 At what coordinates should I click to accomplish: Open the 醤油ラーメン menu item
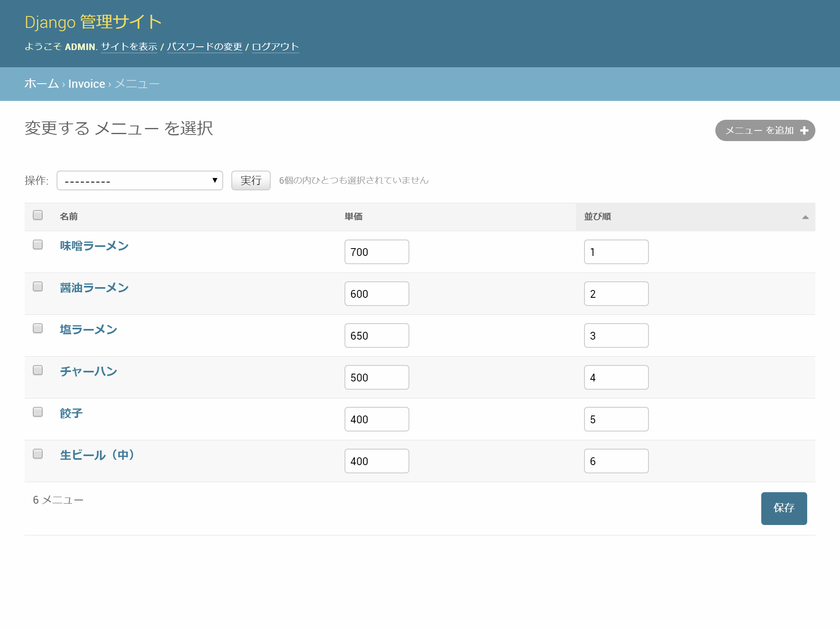[94, 288]
